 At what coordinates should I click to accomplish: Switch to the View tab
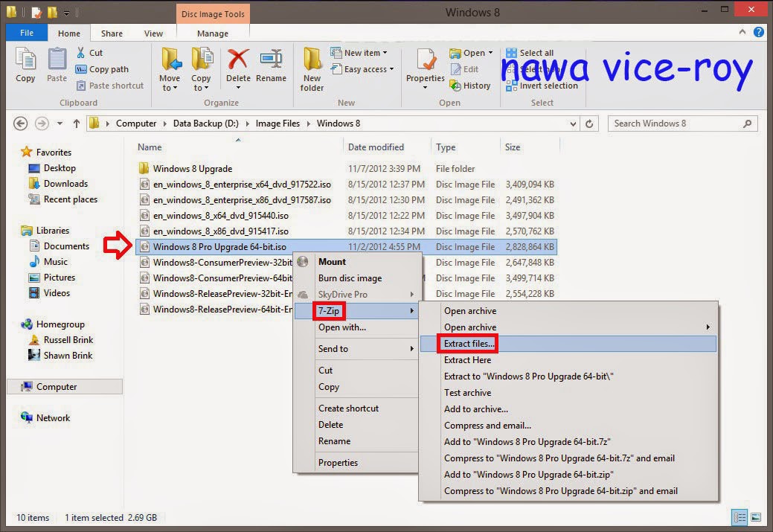click(x=153, y=33)
